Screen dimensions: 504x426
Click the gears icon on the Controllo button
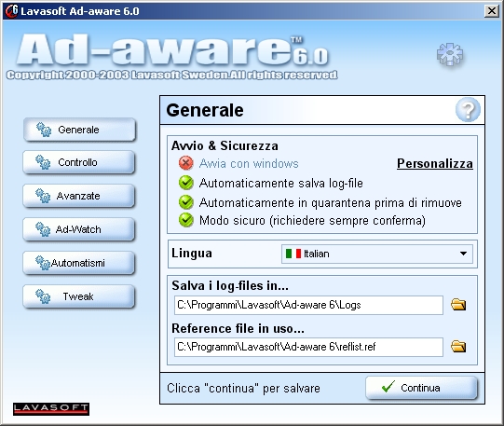43,162
